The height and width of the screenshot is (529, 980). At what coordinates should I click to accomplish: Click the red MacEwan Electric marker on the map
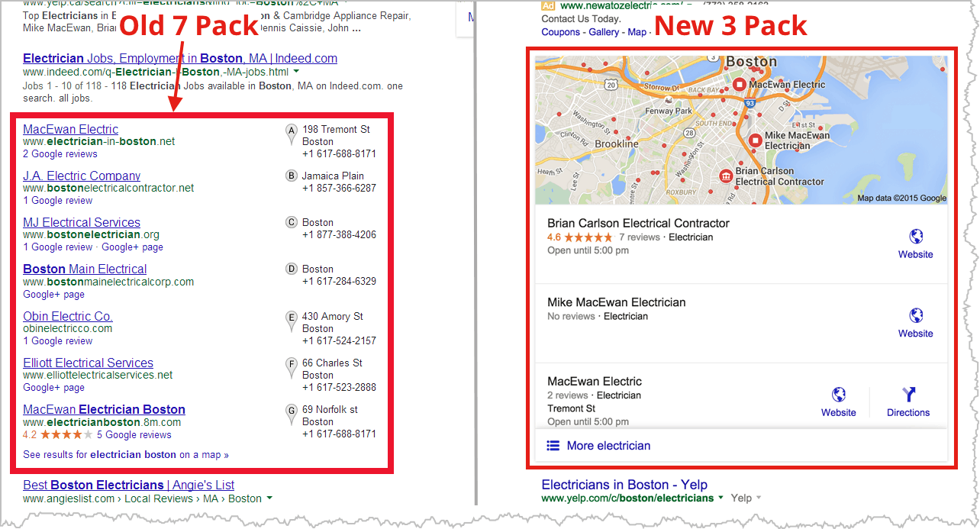coord(740,85)
